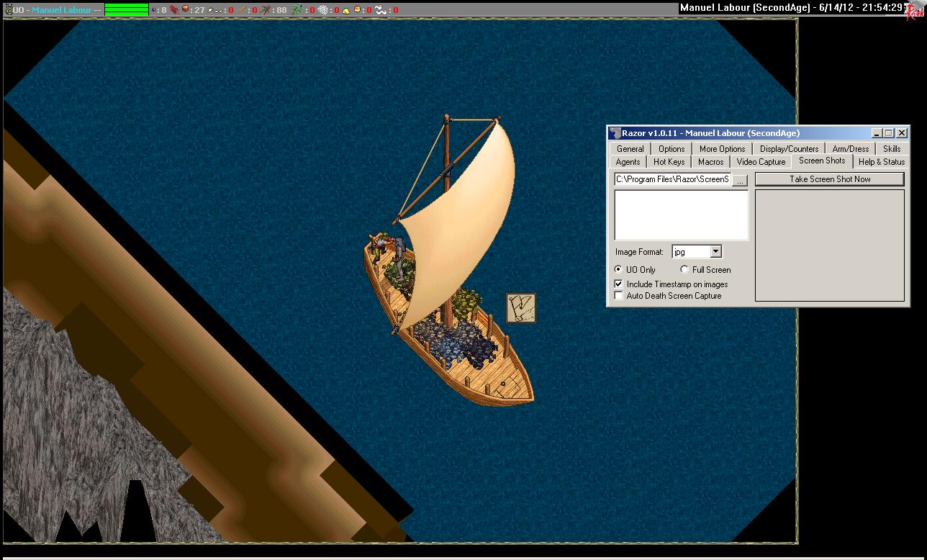Switch to the Macros tab
The image size is (927, 560).
coord(710,162)
